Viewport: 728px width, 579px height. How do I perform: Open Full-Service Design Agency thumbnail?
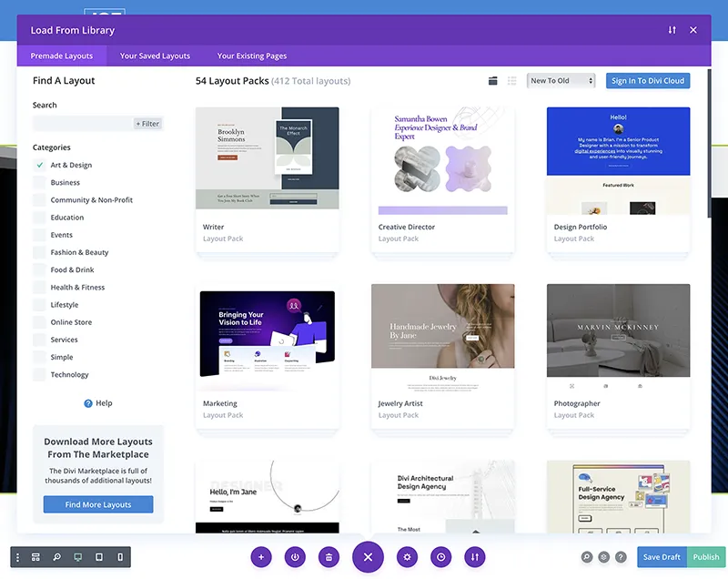coord(619,496)
